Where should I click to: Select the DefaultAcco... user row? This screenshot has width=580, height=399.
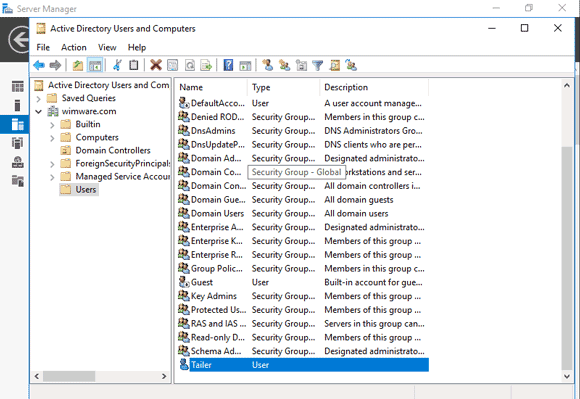point(303,103)
